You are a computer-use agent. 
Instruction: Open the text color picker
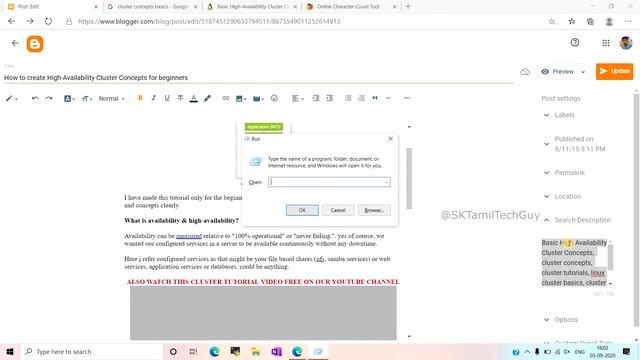194,98
